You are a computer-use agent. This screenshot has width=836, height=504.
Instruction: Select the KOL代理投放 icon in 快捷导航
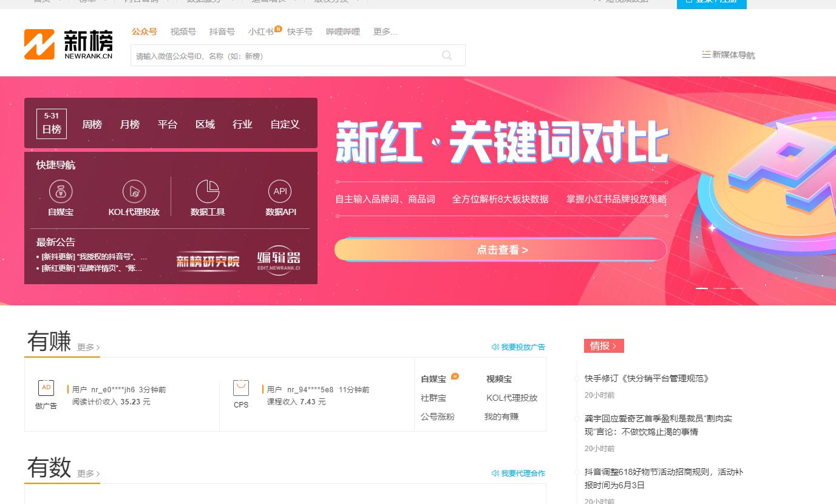click(134, 191)
